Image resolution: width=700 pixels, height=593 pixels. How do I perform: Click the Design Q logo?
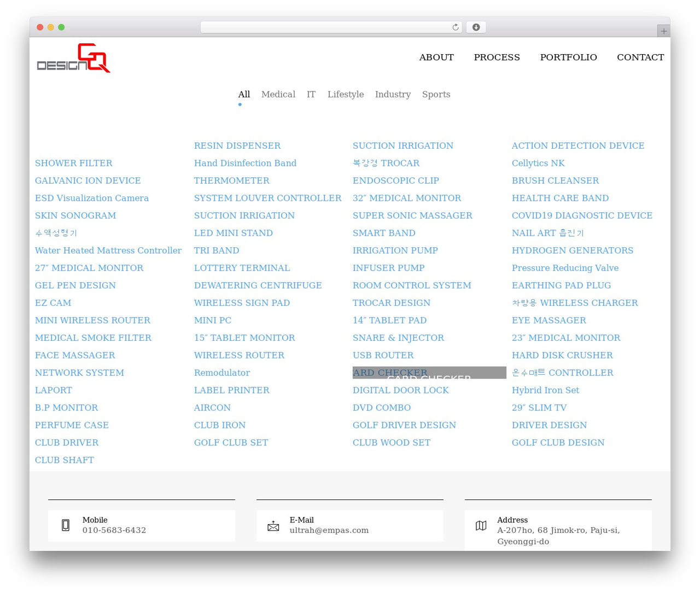click(73, 58)
